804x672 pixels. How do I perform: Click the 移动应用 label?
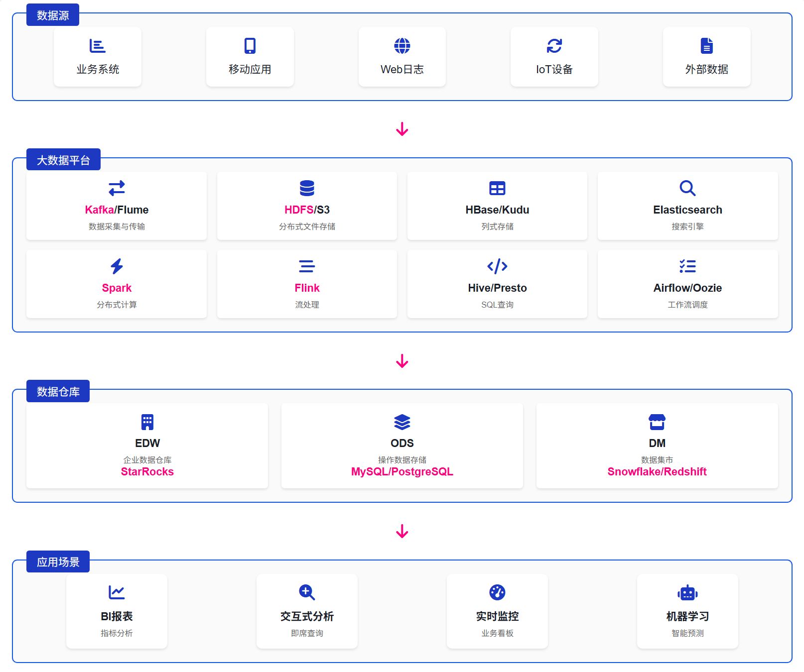[x=250, y=69]
